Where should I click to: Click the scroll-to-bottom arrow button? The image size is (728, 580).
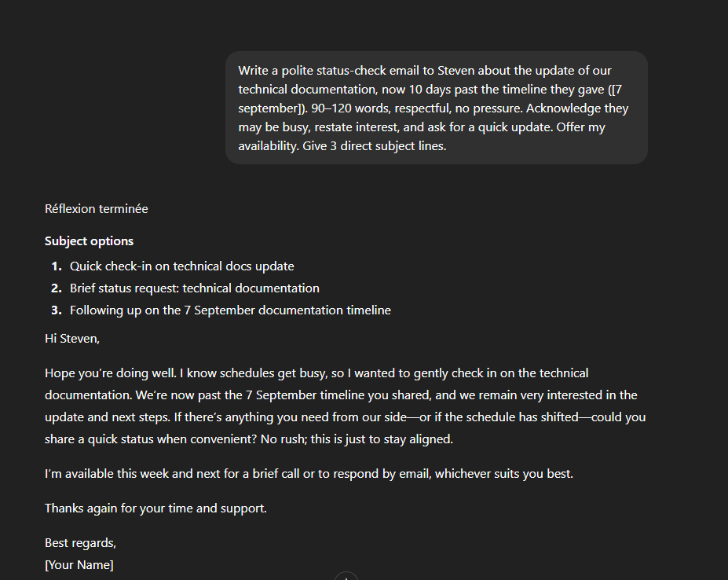click(x=346, y=576)
